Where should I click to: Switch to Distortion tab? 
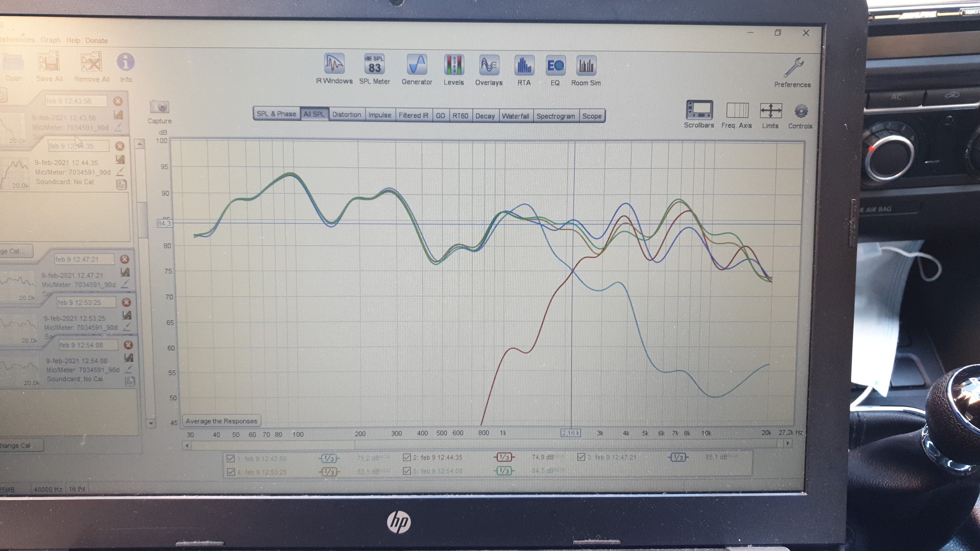[x=347, y=115]
